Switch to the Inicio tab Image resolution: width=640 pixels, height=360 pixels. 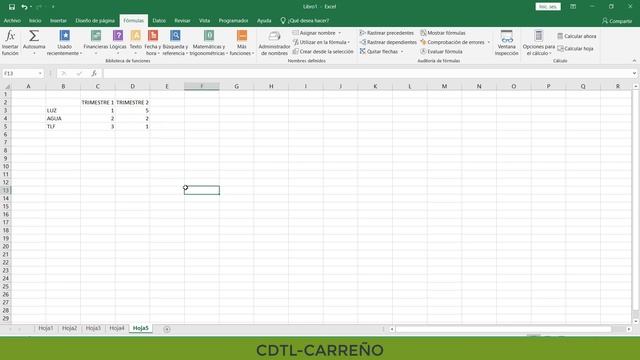(x=35, y=20)
